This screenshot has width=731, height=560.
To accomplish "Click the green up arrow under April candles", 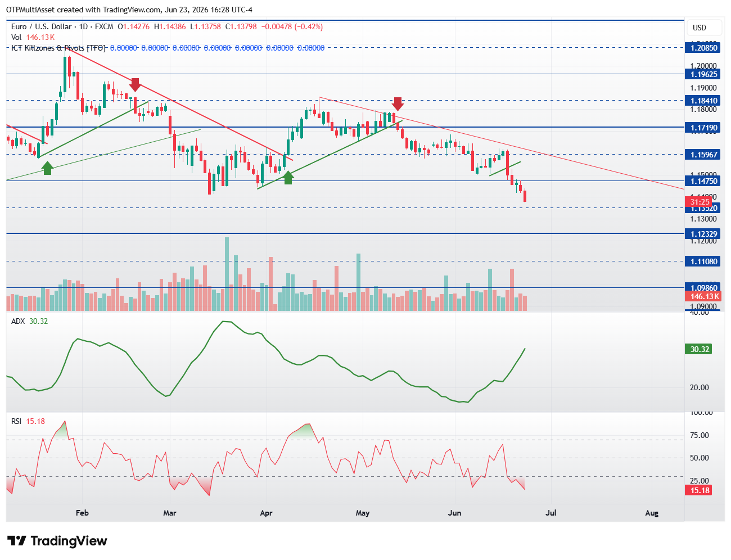I will (x=288, y=178).
